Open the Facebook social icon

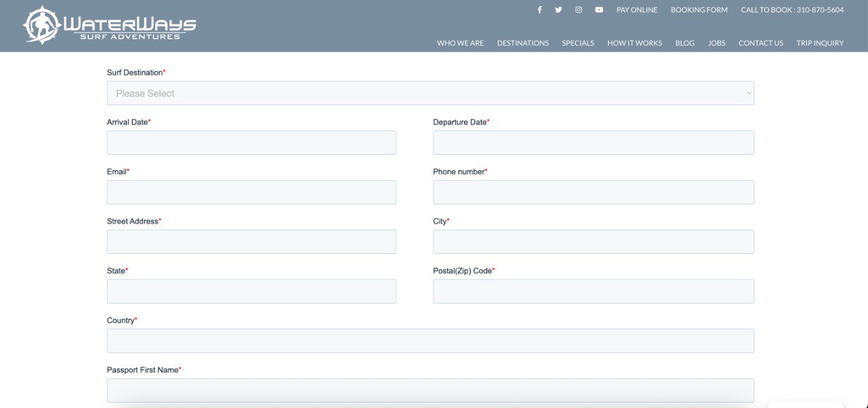(x=540, y=10)
